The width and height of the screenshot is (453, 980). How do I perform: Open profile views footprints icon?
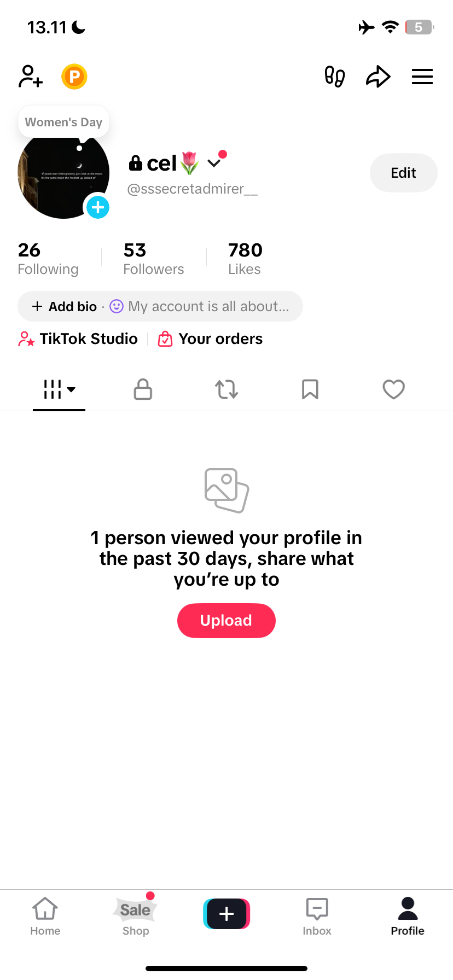click(335, 77)
